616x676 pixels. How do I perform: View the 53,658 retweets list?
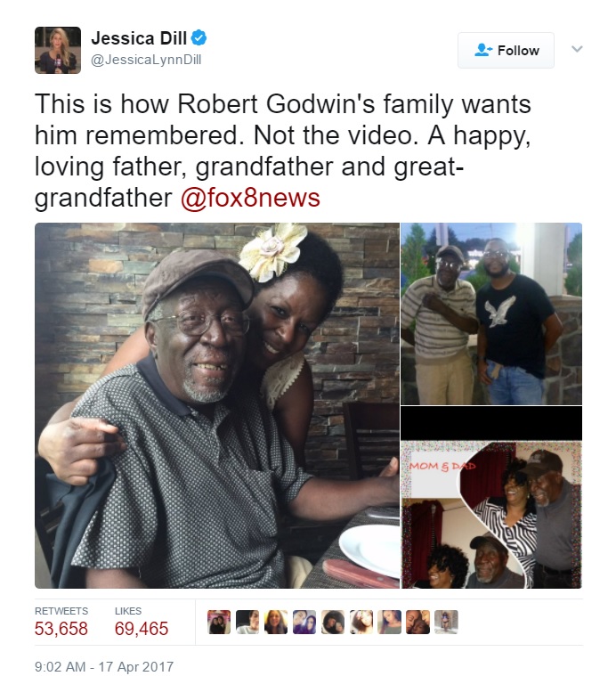click(x=61, y=622)
